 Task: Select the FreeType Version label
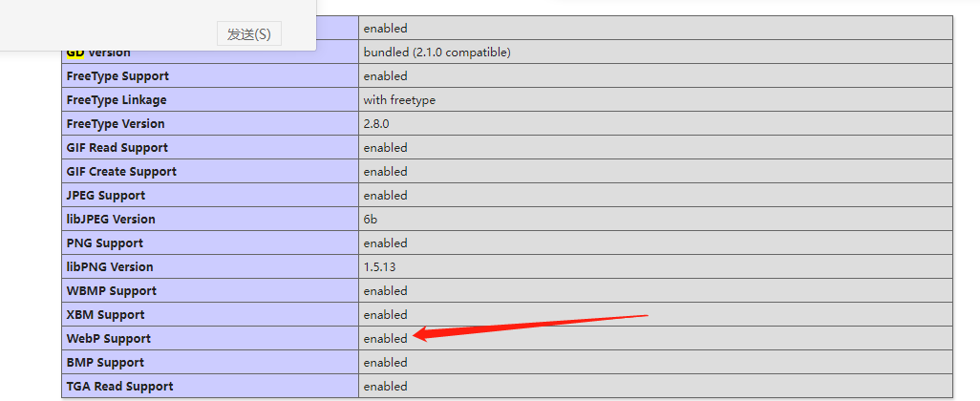116,124
